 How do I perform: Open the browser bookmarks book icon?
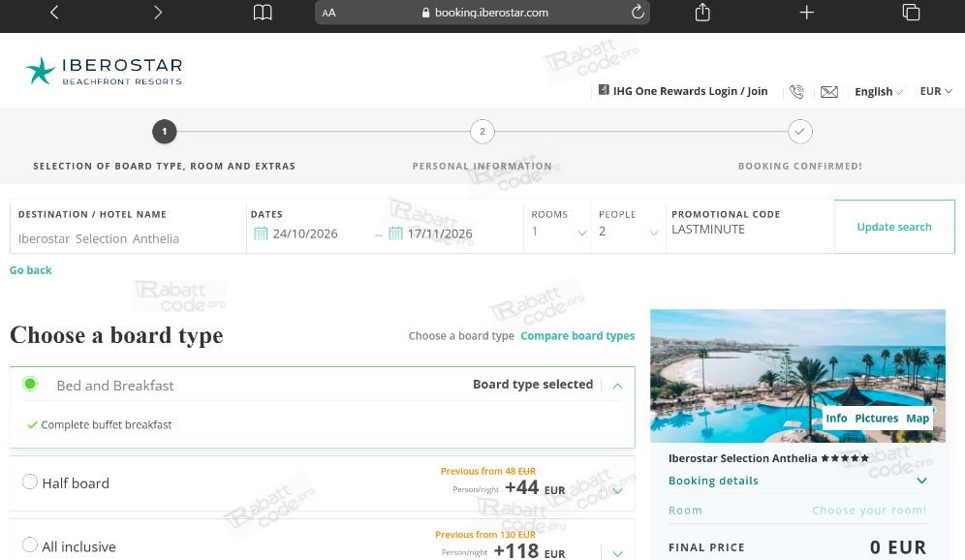[x=263, y=13]
